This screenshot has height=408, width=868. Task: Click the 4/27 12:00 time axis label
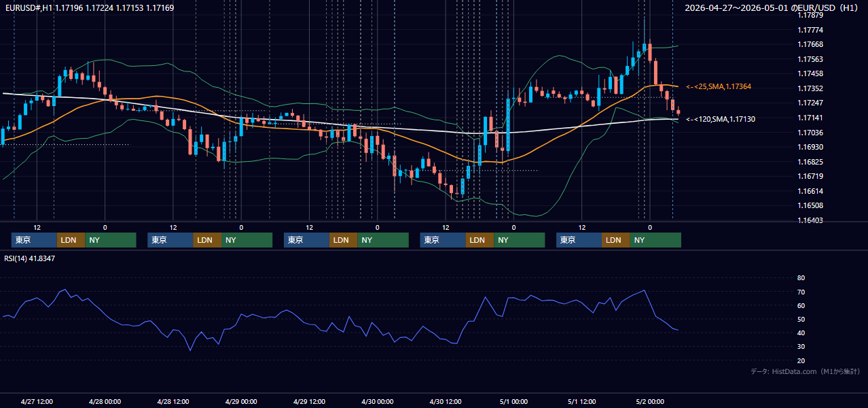pyautogui.click(x=37, y=401)
